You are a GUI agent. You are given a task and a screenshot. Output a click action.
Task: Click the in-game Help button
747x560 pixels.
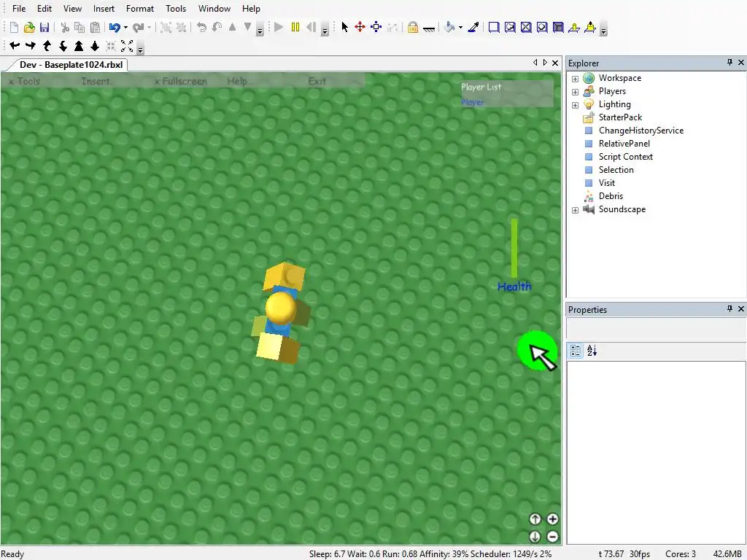click(237, 82)
